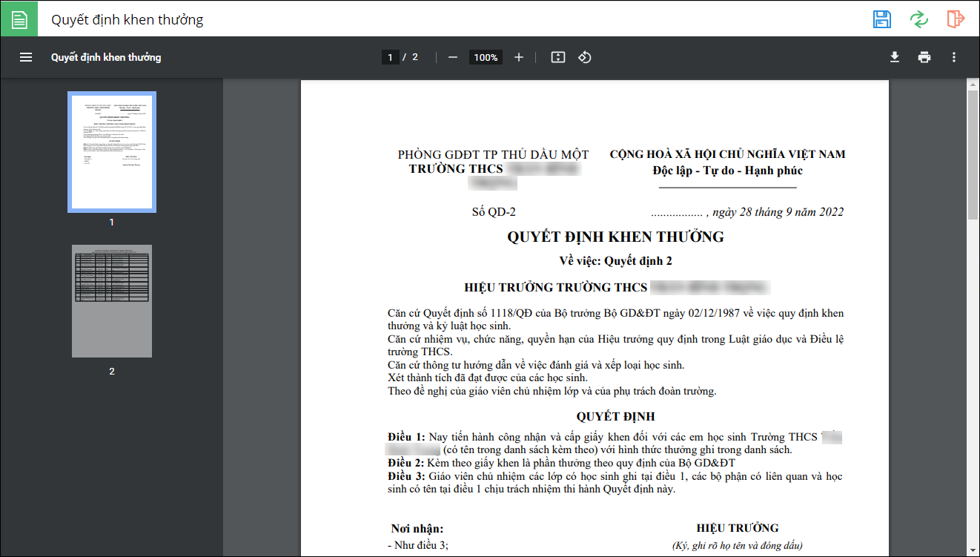Click the scrollbar up arrow
Viewport: 980px width, 557px height.
pyautogui.click(x=973, y=85)
